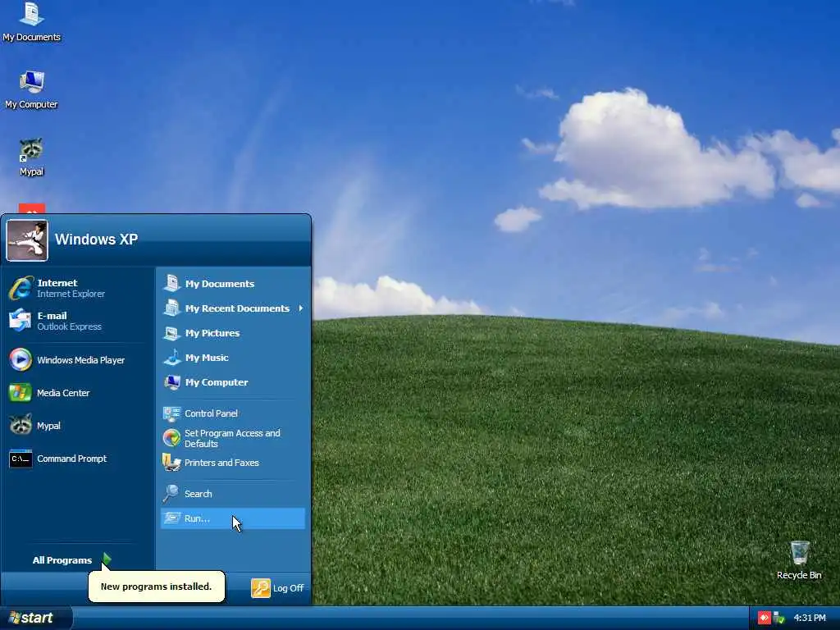Open My Pictures folder
The image size is (840, 630).
pyautogui.click(x=233, y=333)
